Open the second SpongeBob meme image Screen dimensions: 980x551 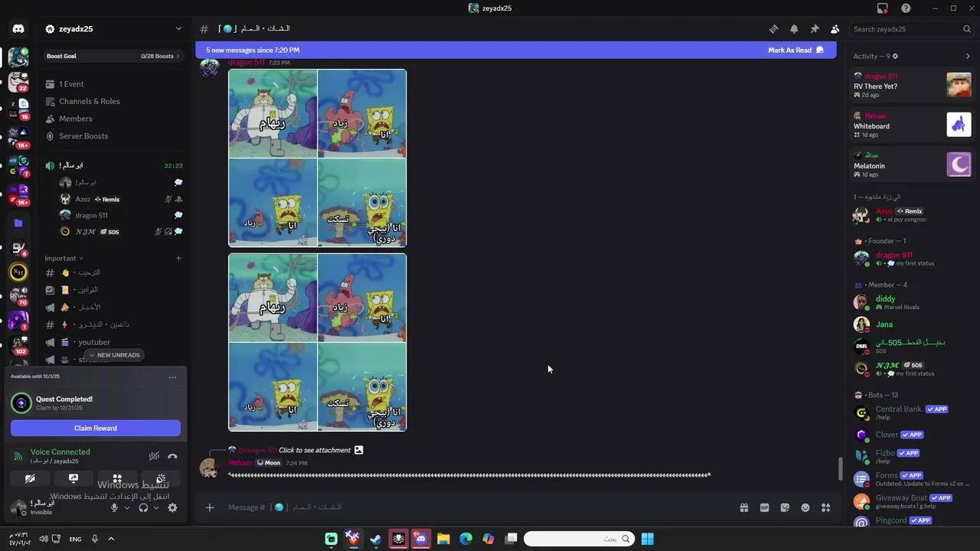click(x=318, y=343)
